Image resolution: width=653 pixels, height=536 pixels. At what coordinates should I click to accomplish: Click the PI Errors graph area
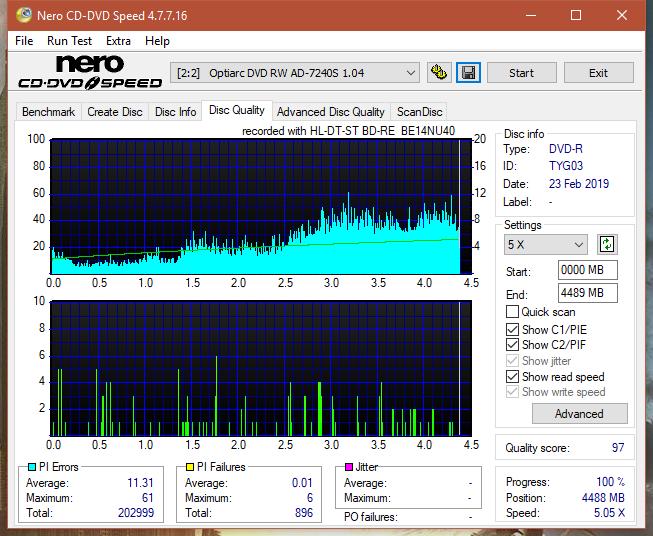[261, 207]
